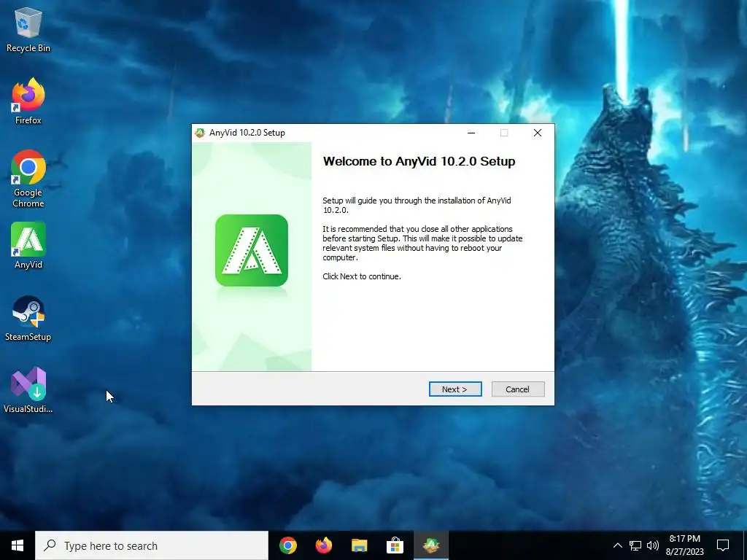Viewport: 747px width, 560px height.
Task: Click the taskbar search box
Action: [x=152, y=545]
